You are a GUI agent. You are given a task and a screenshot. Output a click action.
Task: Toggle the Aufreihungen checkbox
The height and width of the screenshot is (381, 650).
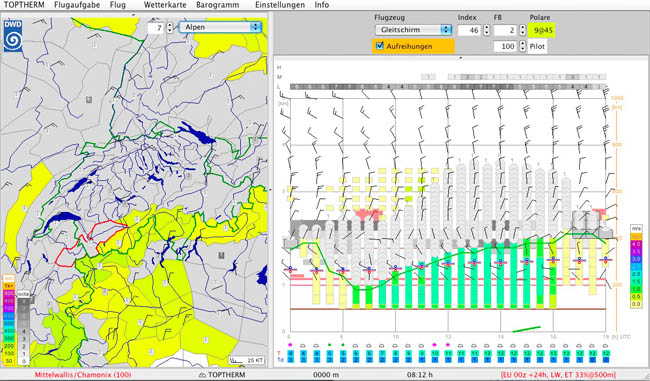click(x=380, y=46)
